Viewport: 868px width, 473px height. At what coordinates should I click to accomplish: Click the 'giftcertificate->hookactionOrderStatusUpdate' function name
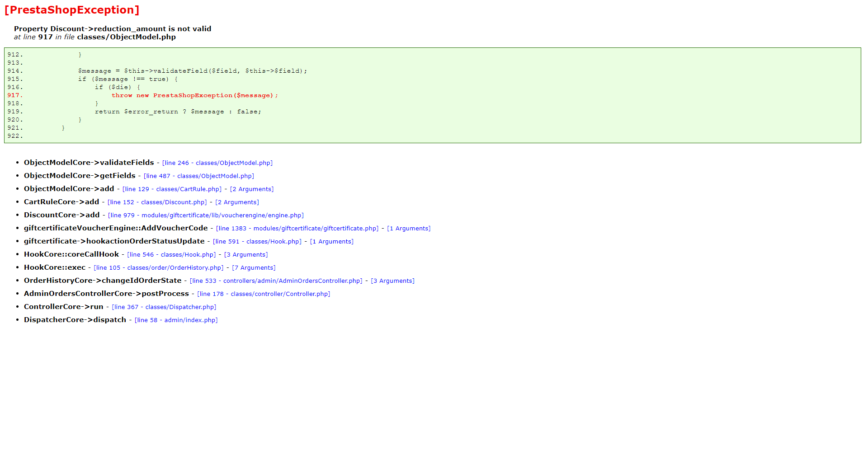pos(114,241)
